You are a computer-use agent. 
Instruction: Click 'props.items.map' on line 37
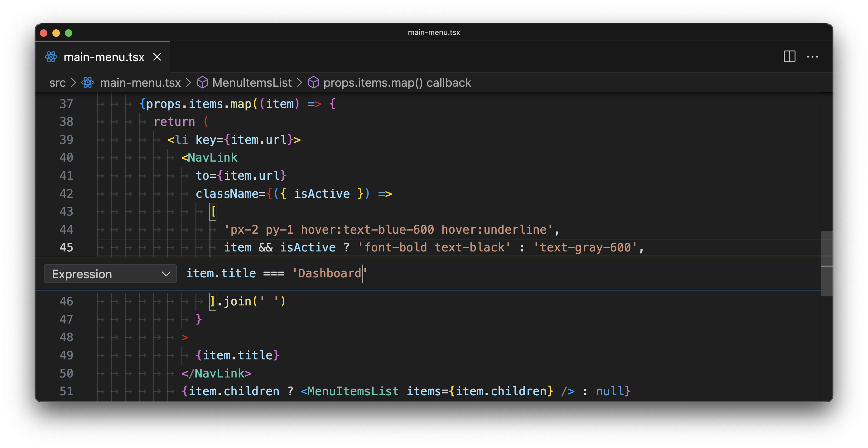point(199,104)
